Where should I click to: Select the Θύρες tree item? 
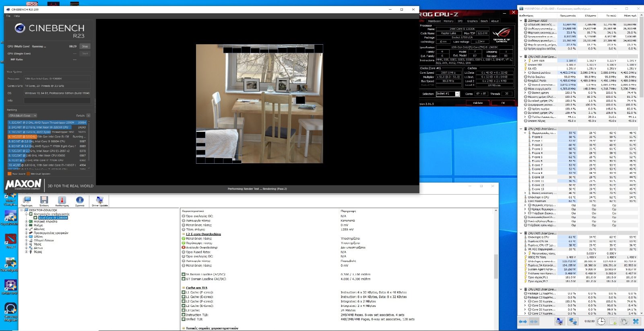coord(38,252)
